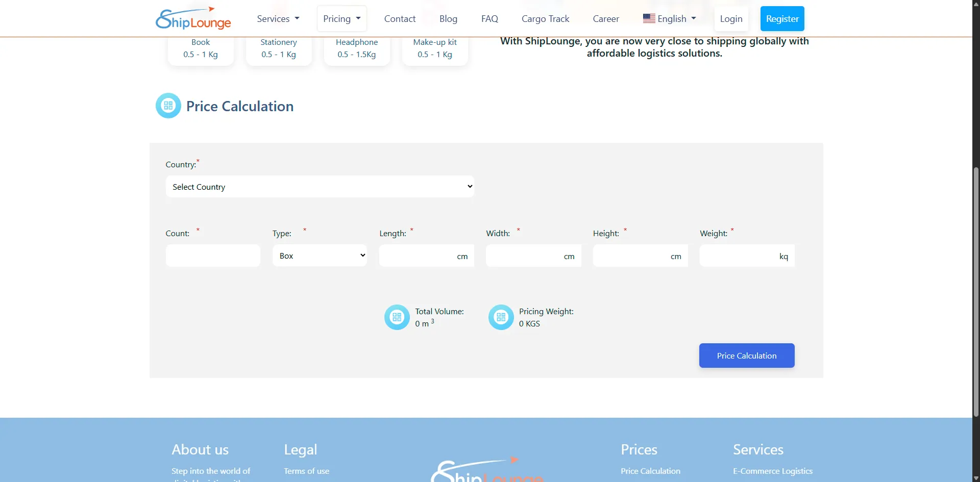Click the blue Price Calculation button
Image resolution: width=980 pixels, height=482 pixels.
(747, 356)
